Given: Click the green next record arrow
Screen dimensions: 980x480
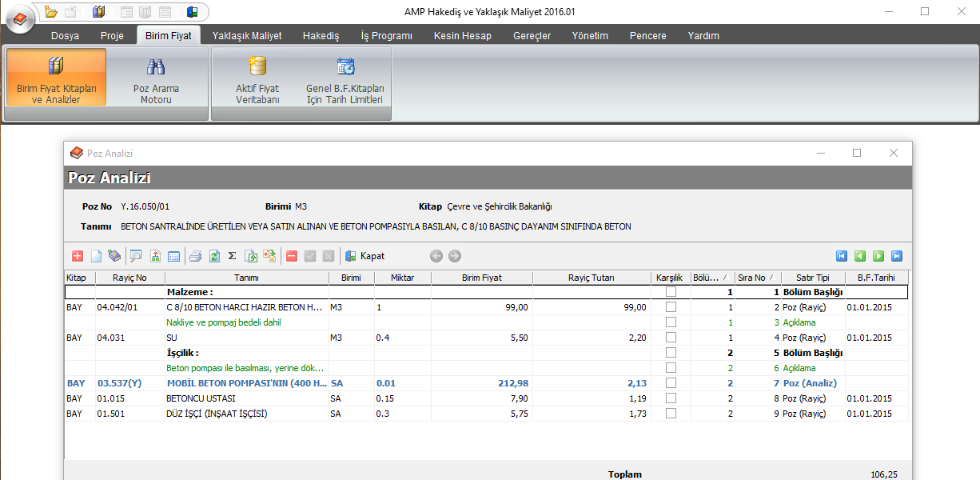Looking at the screenshot, I should (878, 256).
